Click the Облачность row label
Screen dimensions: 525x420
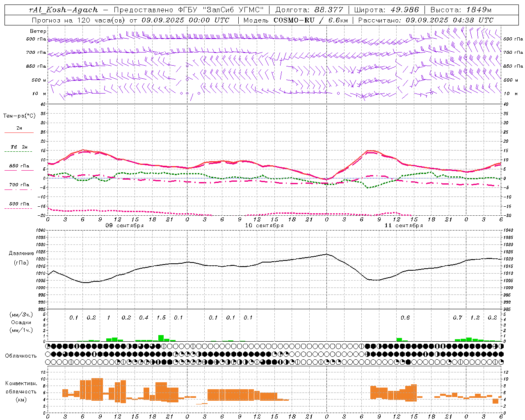21,356
